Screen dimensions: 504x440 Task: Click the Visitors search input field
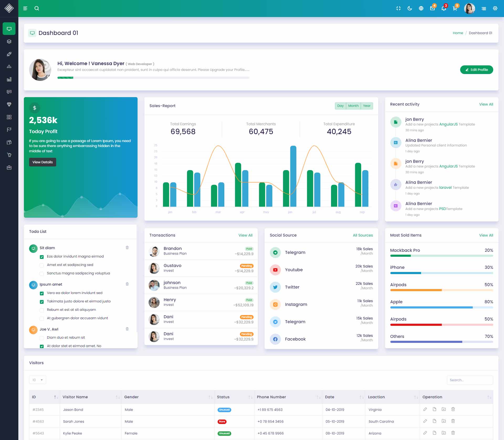470,380
